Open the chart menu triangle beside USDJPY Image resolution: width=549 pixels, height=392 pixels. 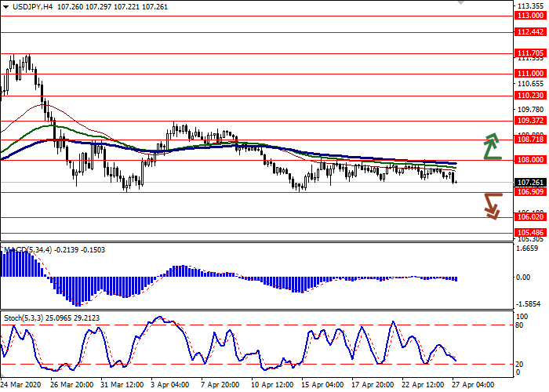tap(5, 6)
